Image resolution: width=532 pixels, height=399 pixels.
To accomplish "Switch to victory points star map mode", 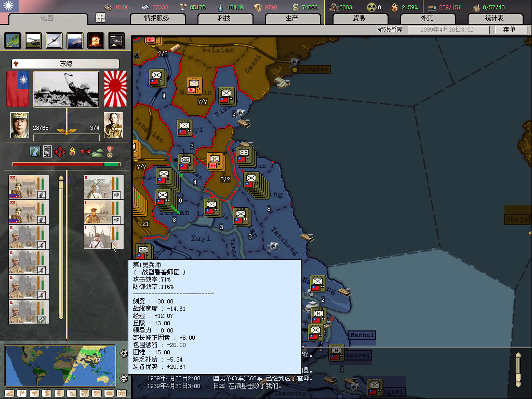I will (x=122, y=393).
